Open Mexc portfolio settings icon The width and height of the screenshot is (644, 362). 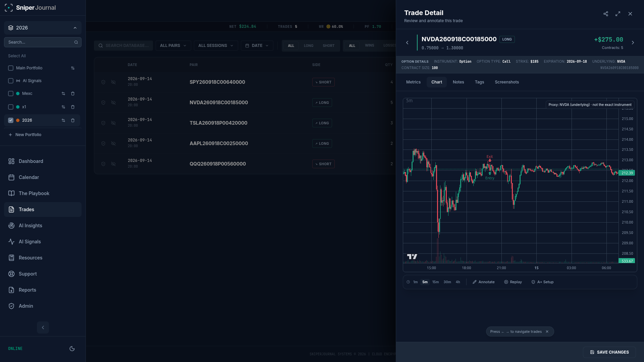[x=63, y=94]
